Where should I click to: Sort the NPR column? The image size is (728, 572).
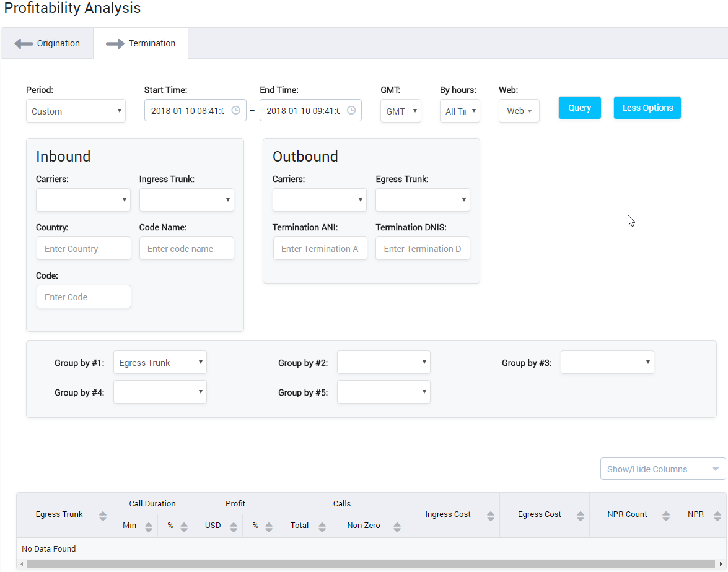(x=716, y=514)
